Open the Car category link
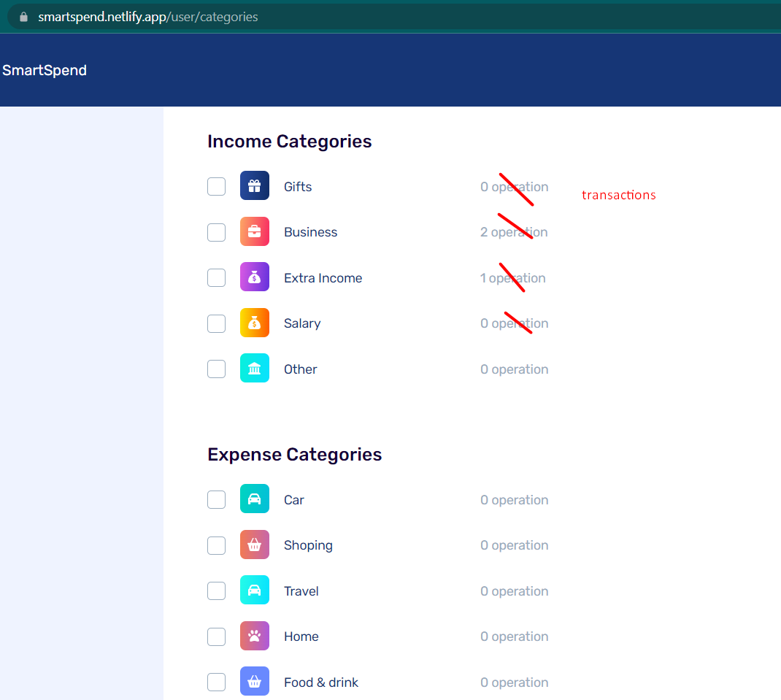This screenshot has height=700, width=781. (x=293, y=499)
